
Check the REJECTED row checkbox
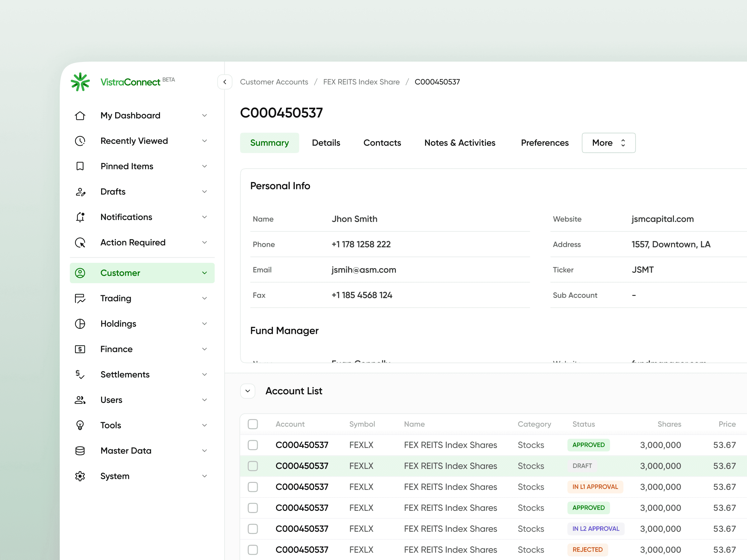pyautogui.click(x=253, y=549)
